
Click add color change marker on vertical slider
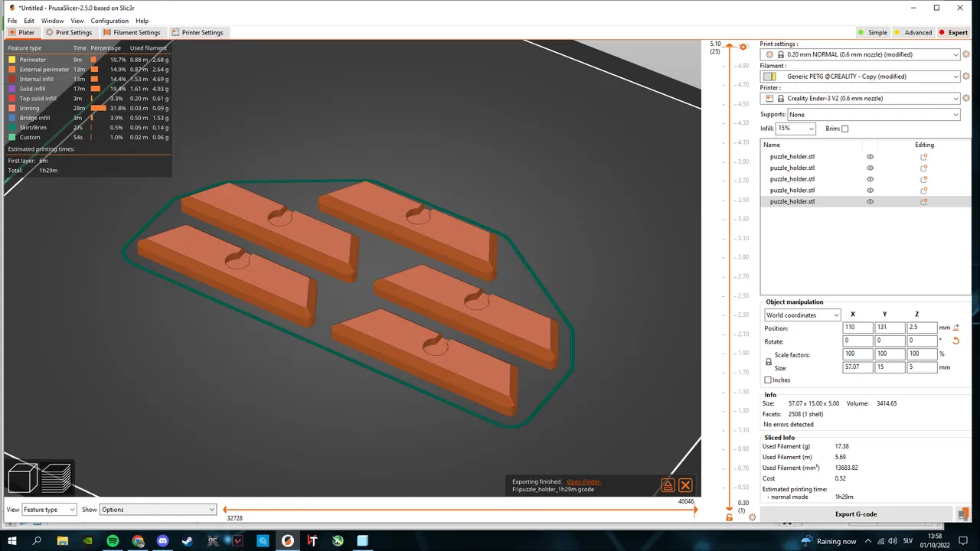(743, 47)
